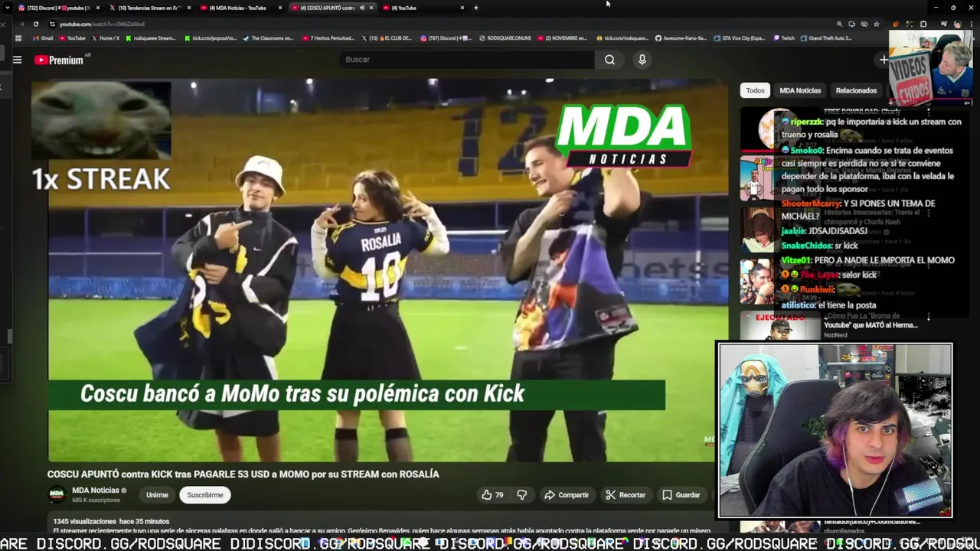
Task: Select the Todos filter chip
Action: pyautogui.click(x=755, y=90)
